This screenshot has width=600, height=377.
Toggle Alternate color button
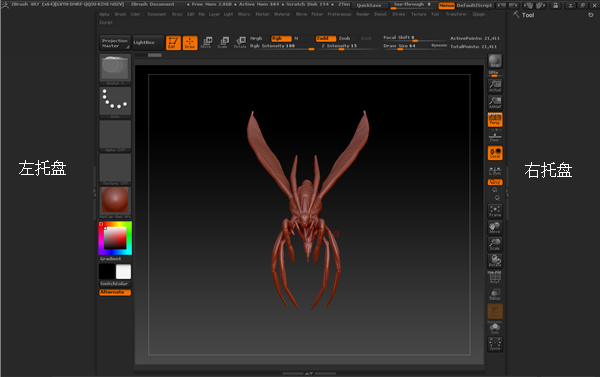(115, 292)
